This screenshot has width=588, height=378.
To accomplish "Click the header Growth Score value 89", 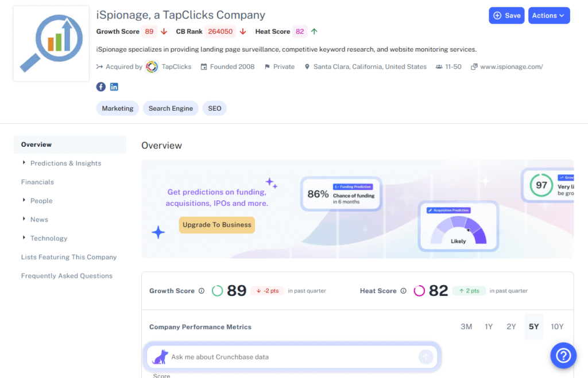I will pyautogui.click(x=149, y=32).
